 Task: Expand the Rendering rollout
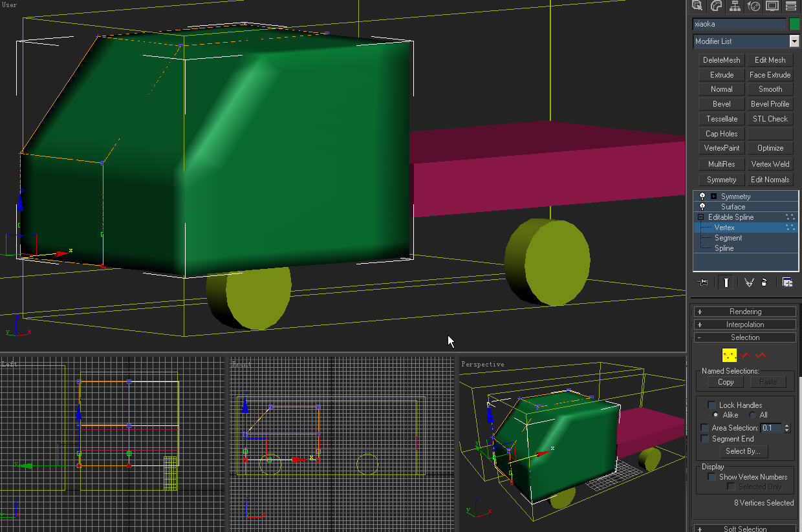tap(745, 312)
